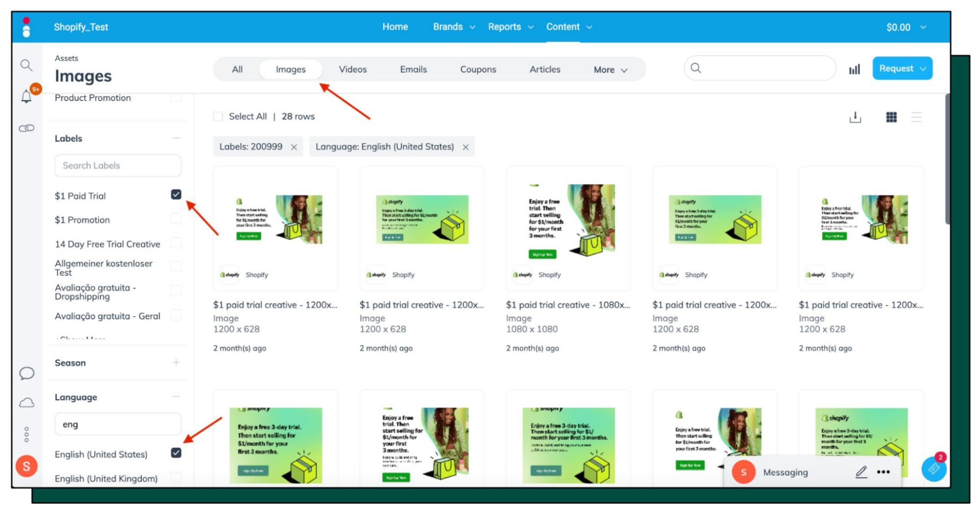Viewport: 980px width, 515px height.
Task: Open the 1080 x 1080 creative thumbnail
Action: [568, 221]
